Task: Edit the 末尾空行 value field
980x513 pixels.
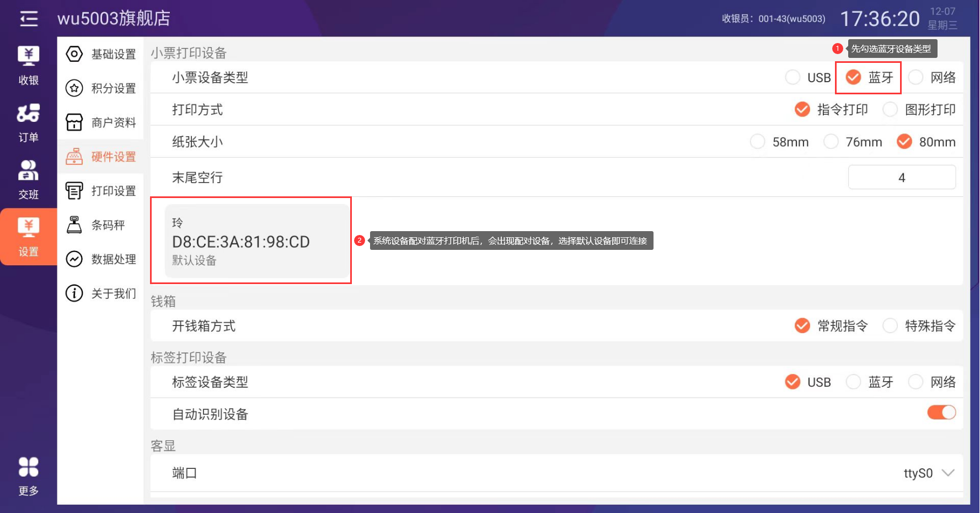Action: 902,178
